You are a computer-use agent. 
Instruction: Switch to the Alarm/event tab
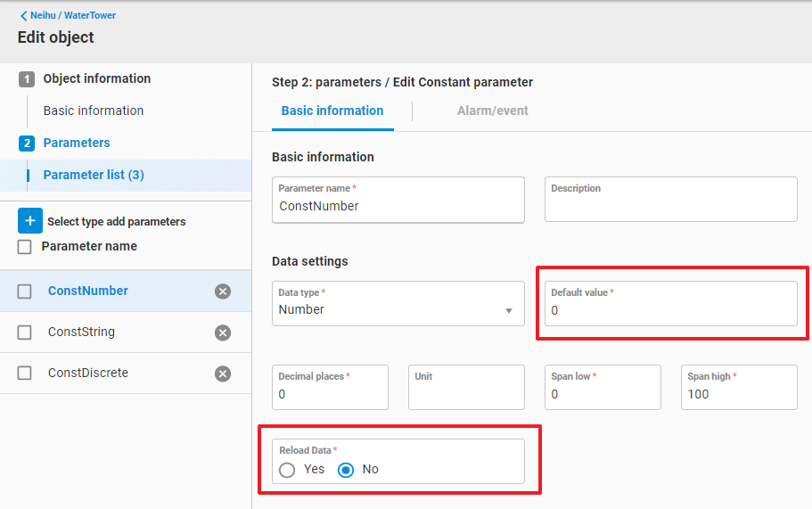[492, 111]
